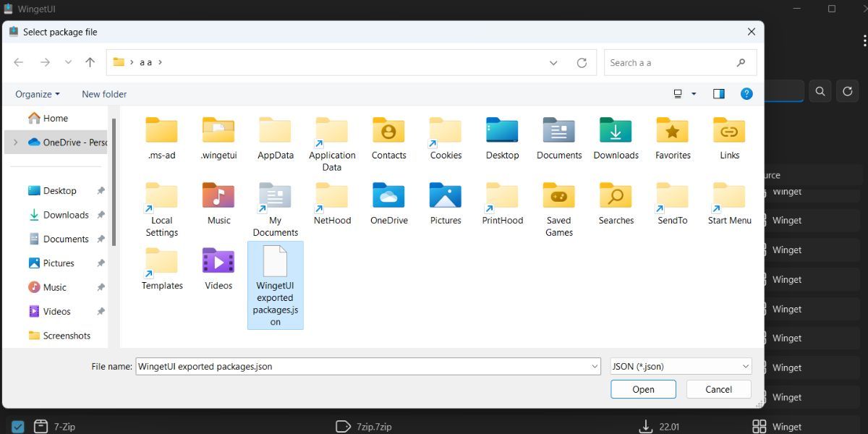Viewport: 868px width, 434px height.
Task: Select the NetHood shortcut folder
Action: [332, 204]
